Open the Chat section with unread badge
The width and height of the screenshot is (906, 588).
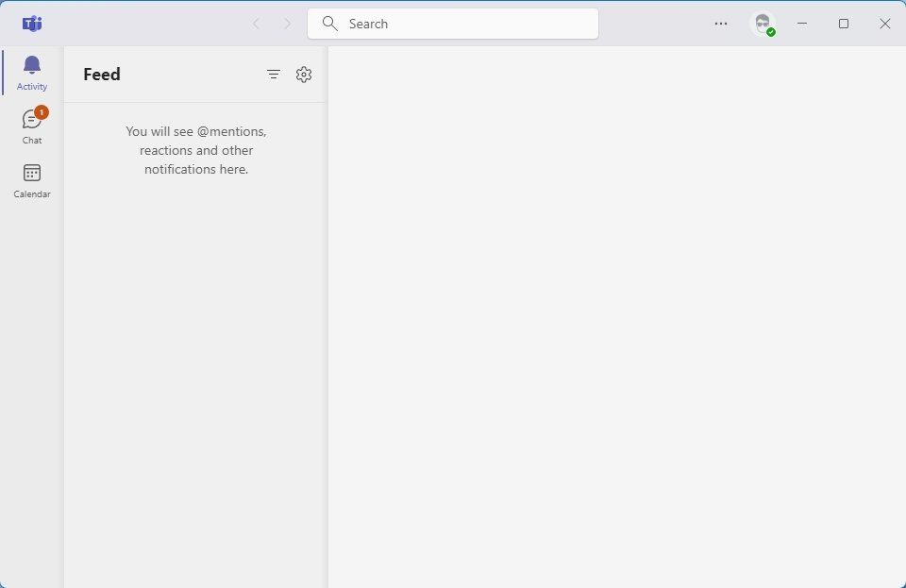click(x=31, y=126)
